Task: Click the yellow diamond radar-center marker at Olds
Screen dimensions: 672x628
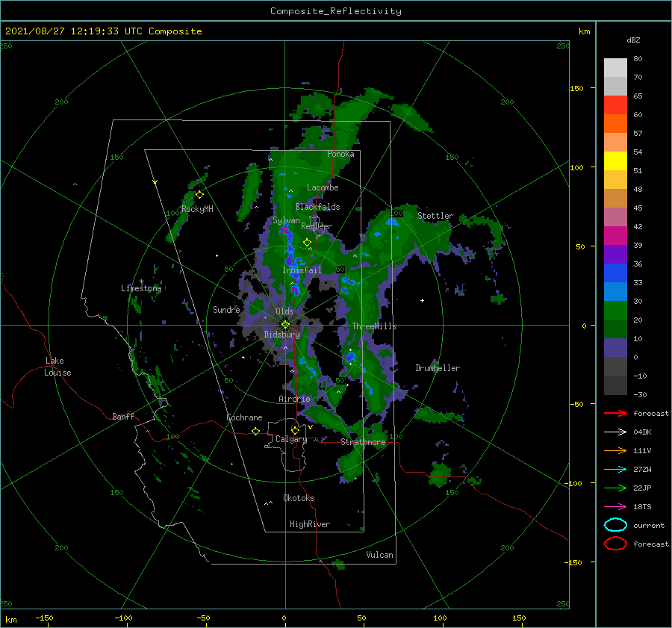Action: [285, 325]
